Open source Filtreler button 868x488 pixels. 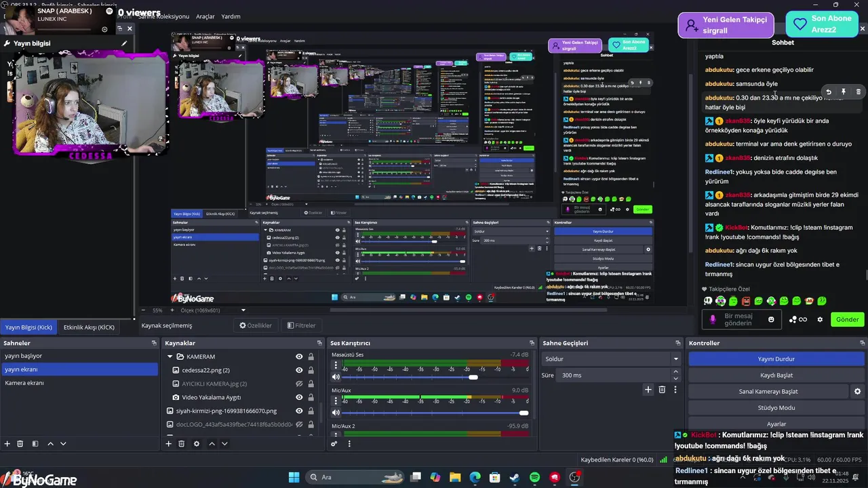[302, 325]
